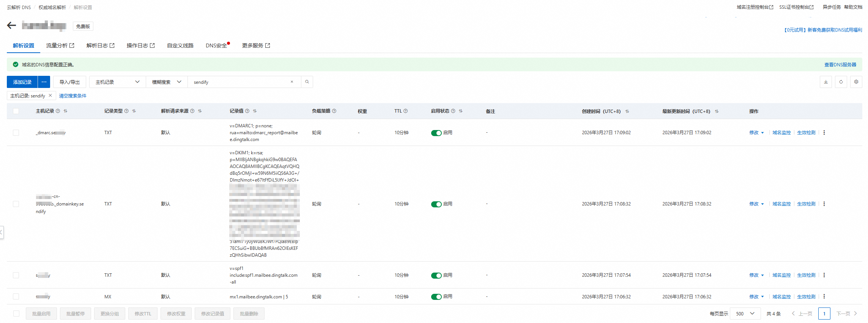This screenshot has width=868, height=323.
Task: Click the 添加记录 button
Action: (x=22, y=82)
